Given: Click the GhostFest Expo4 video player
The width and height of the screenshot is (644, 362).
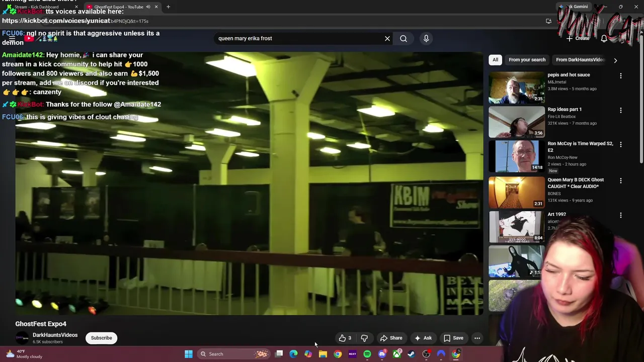Looking at the screenshot, I should tap(249, 184).
